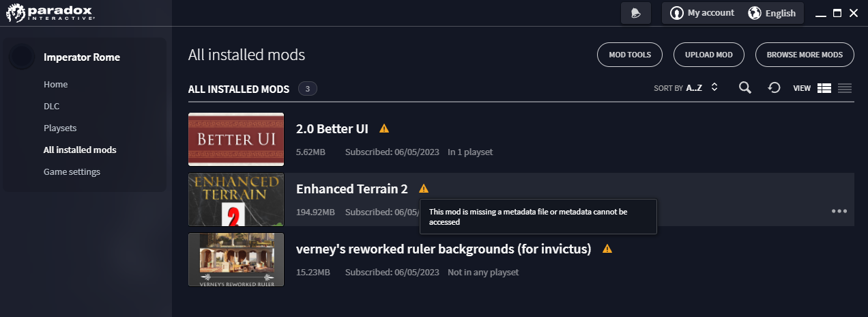Open the My account menu
Image resolution: width=868 pixels, height=317 pixels.
[702, 13]
